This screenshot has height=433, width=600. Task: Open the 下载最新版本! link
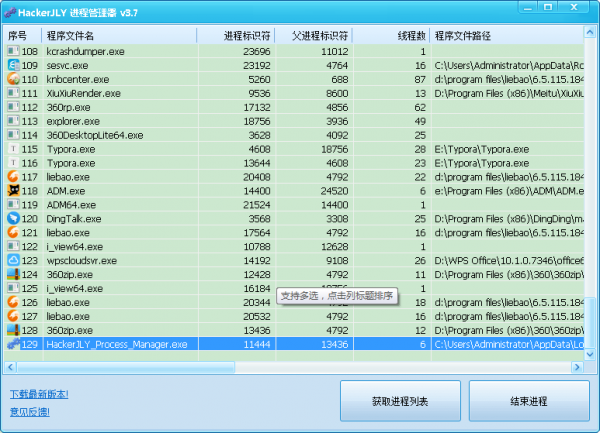click(39, 394)
